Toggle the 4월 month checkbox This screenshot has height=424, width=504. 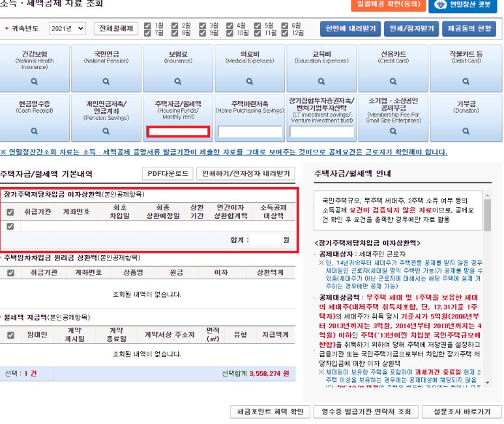pos(230,25)
